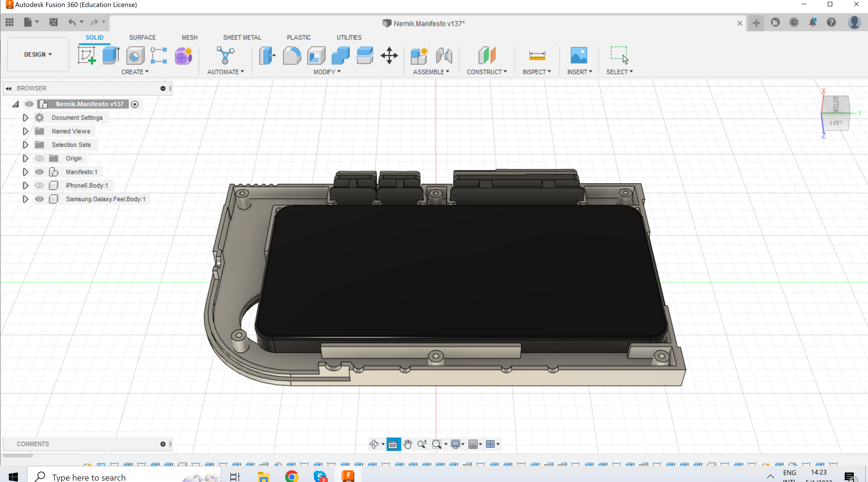The width and height of the screenshot is (868, 482).
Task: Hide the Nemik.Manifesto v137 root component
Action: tap(29, 104)
